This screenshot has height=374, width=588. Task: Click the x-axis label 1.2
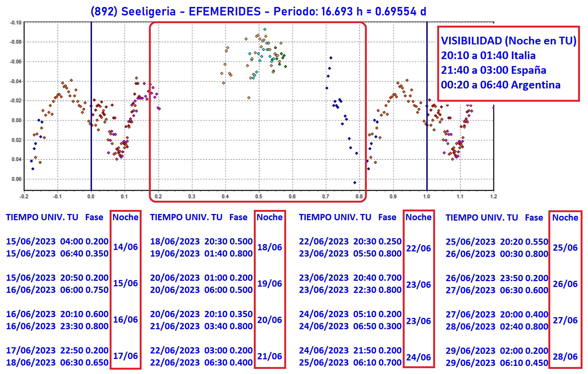coord(493,196)
